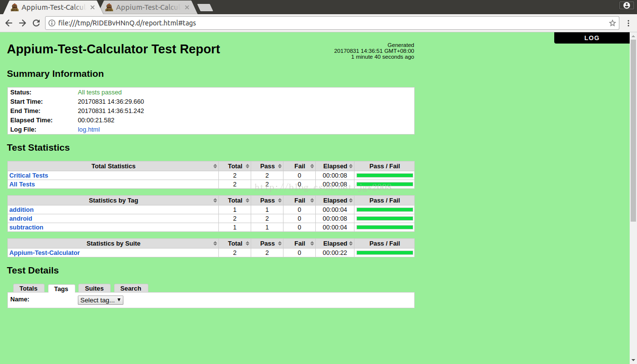The height and width of the screenshot is (364, 637).
Task: Sort Statistics by Tag table by Total
Action: 235,201
